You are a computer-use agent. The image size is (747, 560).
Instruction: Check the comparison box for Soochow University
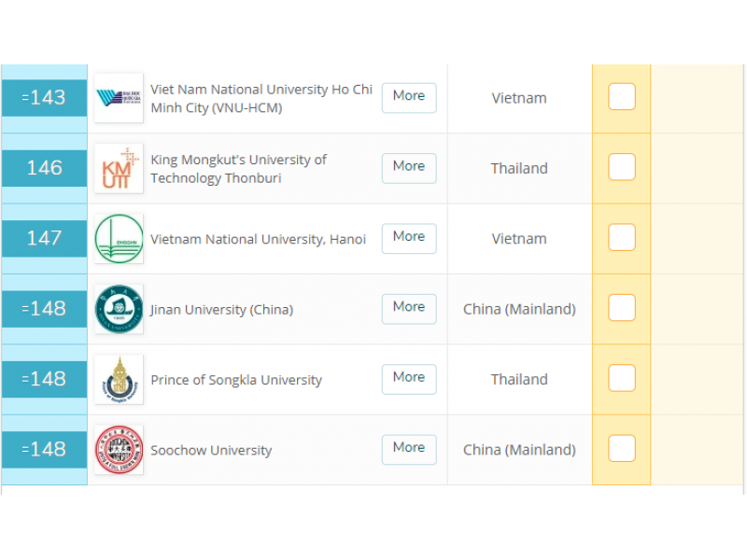click(x=621, y=447)
